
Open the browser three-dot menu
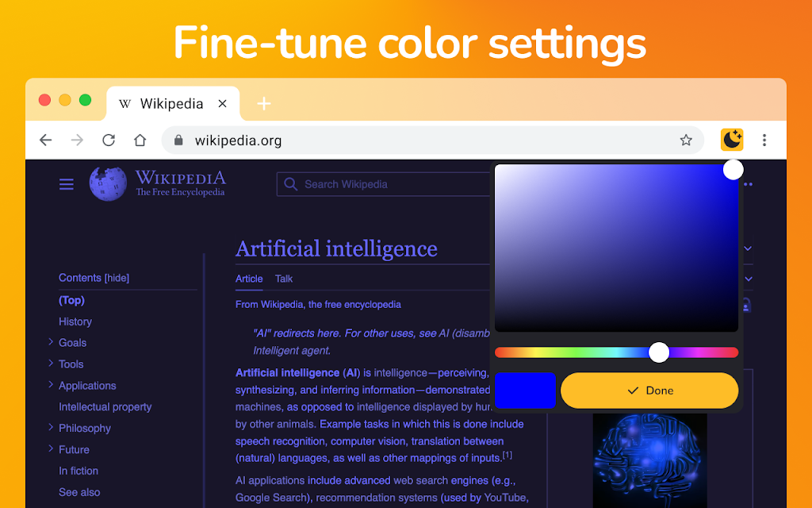pos(764,140)
